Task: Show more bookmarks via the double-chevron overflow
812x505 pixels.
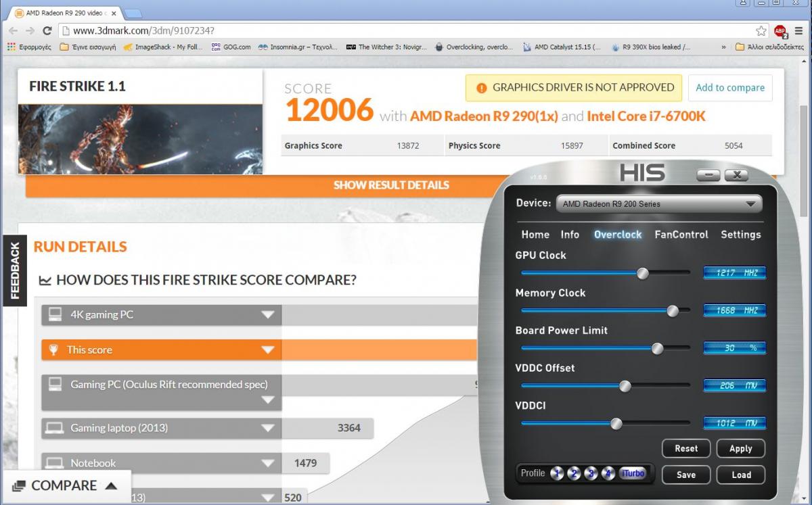Action: click(724, 47)
